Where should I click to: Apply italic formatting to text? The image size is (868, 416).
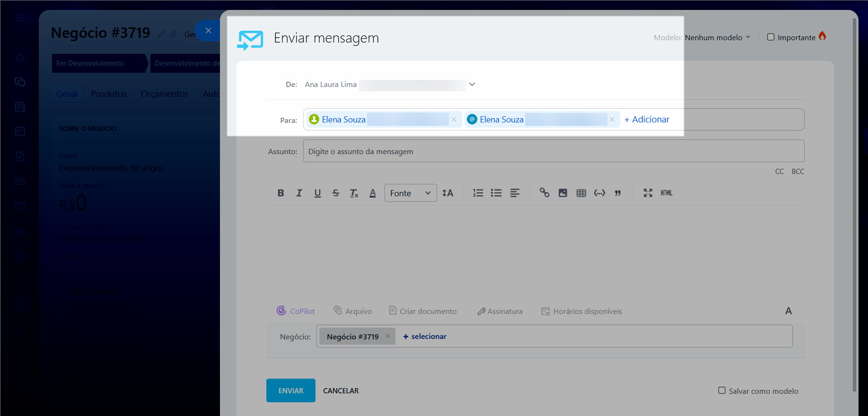coord(299,193)
